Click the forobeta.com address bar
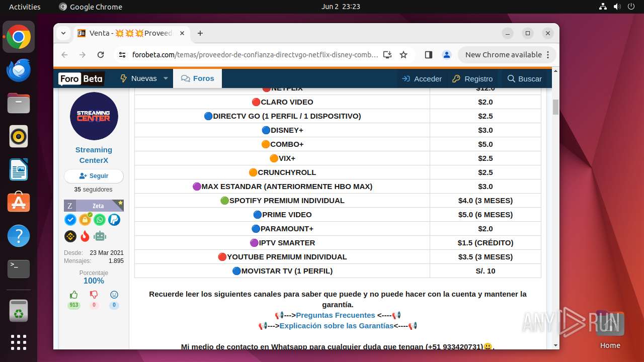The height and width of the screenshot is (362, 644). tap(255, 55)
